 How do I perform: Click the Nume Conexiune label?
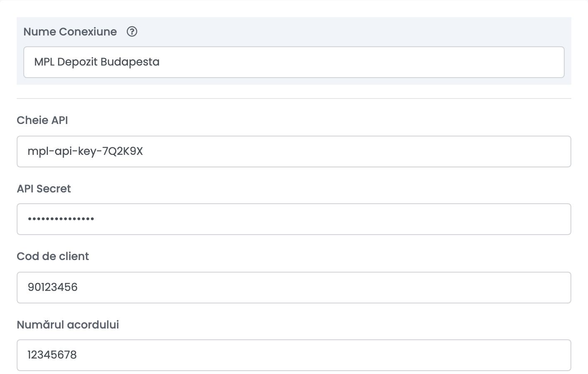[x=70, y=32]
